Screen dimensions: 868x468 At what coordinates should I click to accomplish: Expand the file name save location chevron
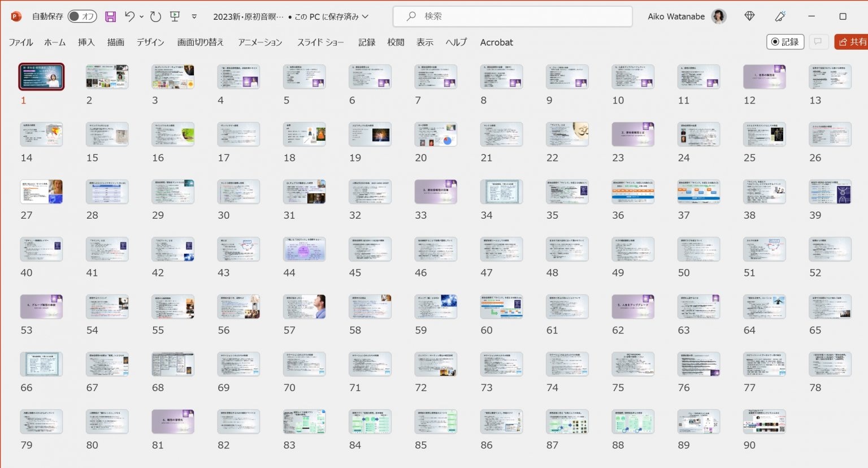click(x=365, y=16)
